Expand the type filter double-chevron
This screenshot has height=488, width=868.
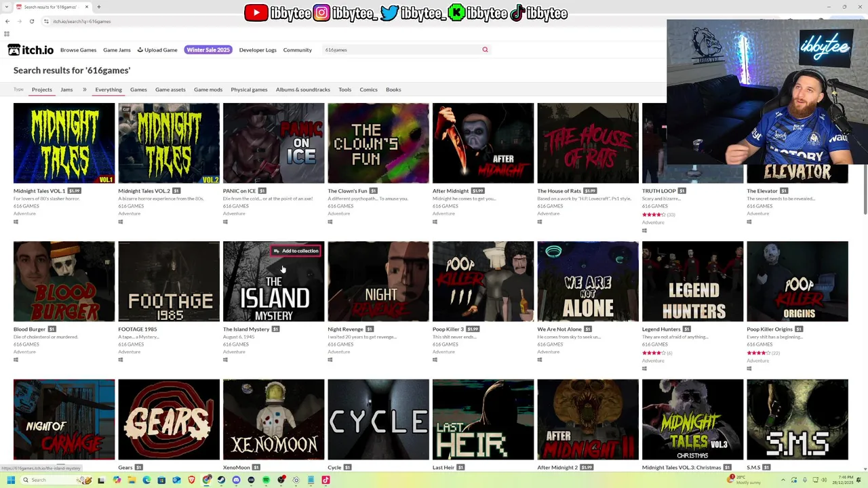[85, 89]
